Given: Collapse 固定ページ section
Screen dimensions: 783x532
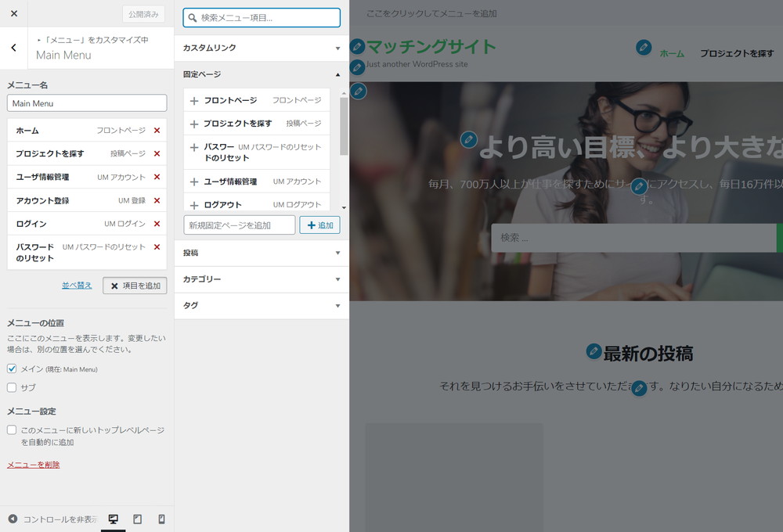Looking at the screenshot, I should click(262, 74).
